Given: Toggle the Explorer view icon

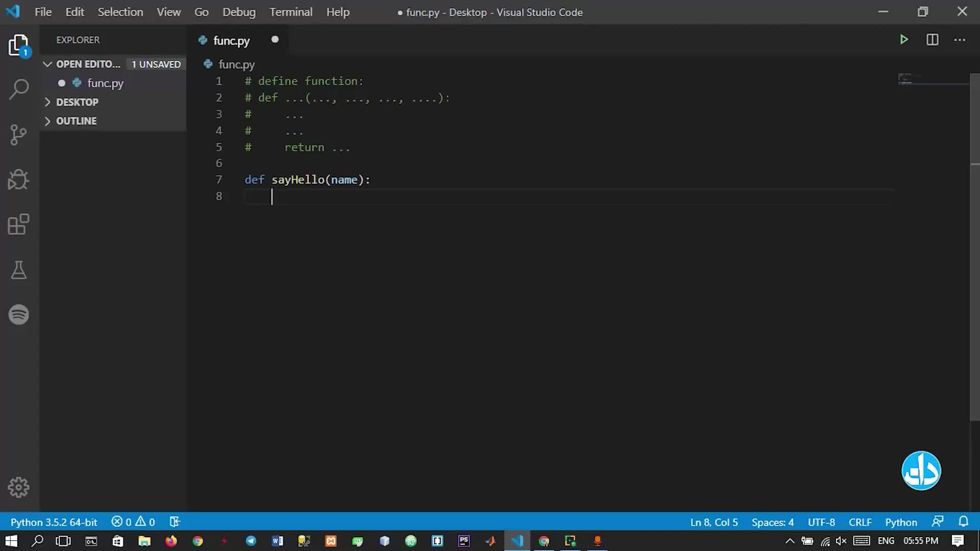Looking at the screenshot, I should (x=19, y=46).
